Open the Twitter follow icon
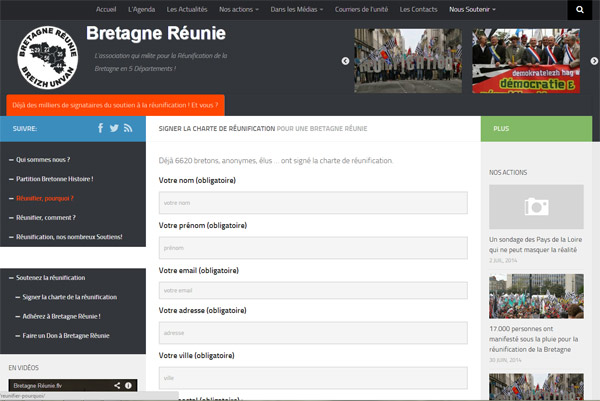This screenshot has height=401, width=600. 114,128
